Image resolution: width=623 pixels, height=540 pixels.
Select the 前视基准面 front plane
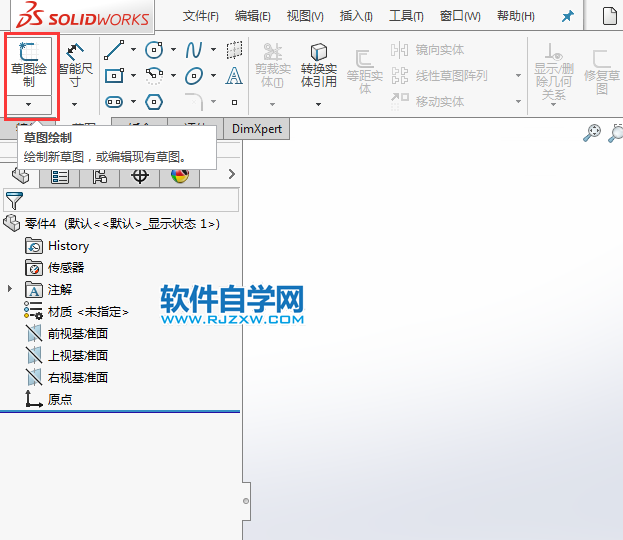tap(67, 333)
